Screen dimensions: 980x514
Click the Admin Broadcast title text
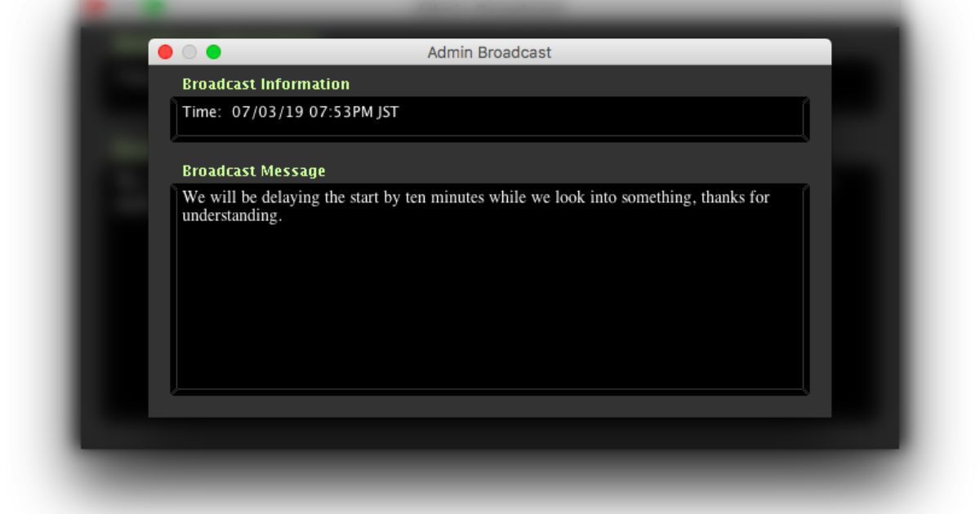coord(489,52)
